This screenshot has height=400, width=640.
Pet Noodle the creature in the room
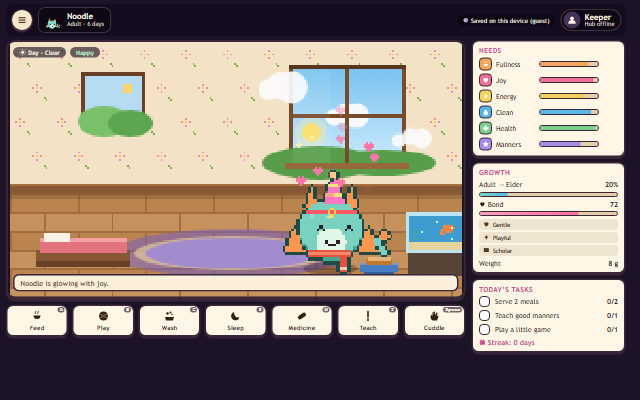[337, 222]
